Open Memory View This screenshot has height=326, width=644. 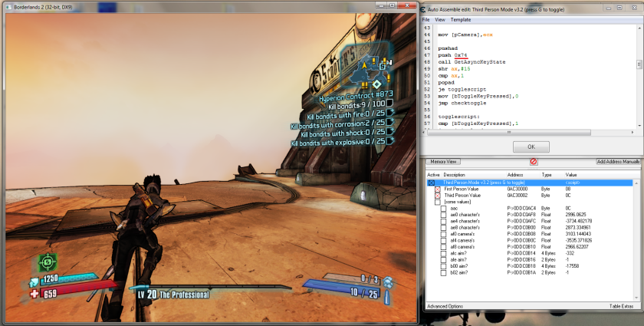point(443,162)
